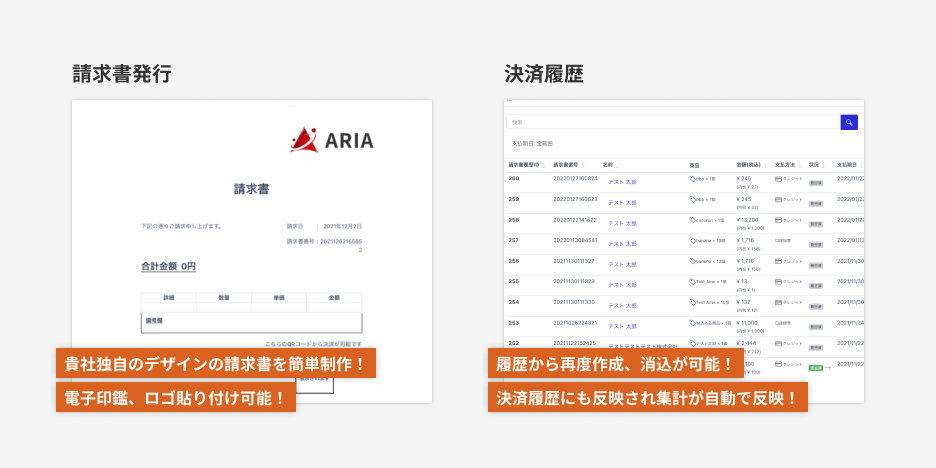Sort by 名前 column arrow

[617, 165]
